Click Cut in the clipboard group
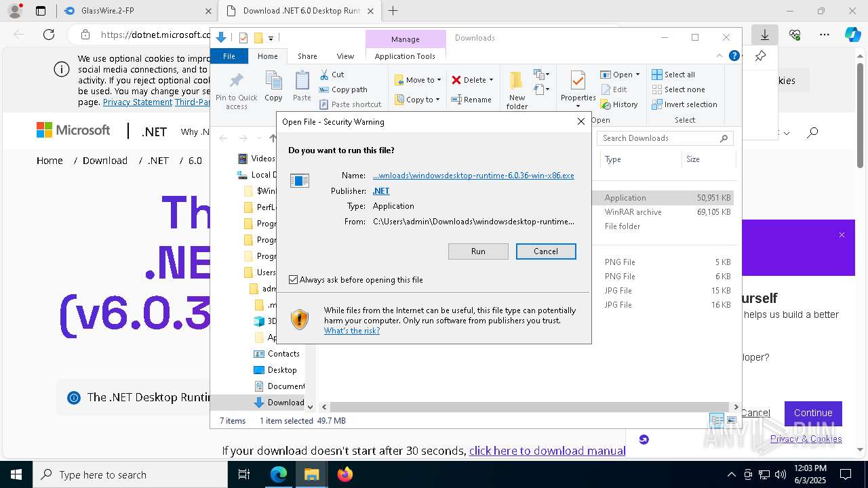This screenshot has width=868, height=488. [x=332, y=75]
